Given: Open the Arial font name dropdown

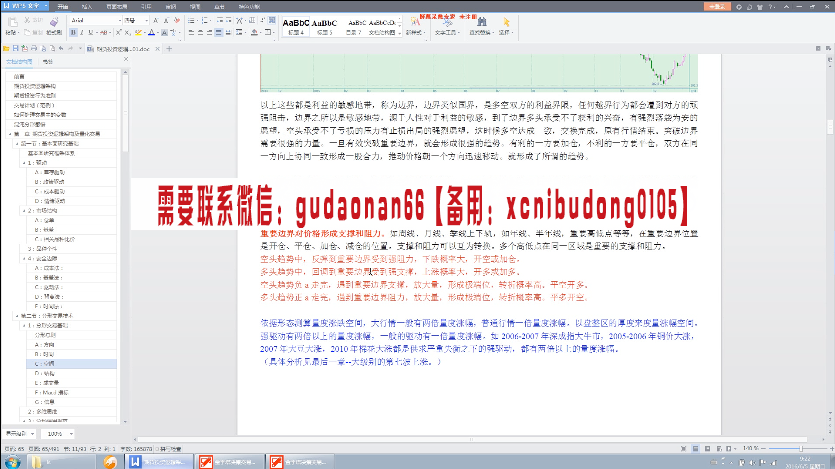Looking at the screenshot, I should 120,20.
